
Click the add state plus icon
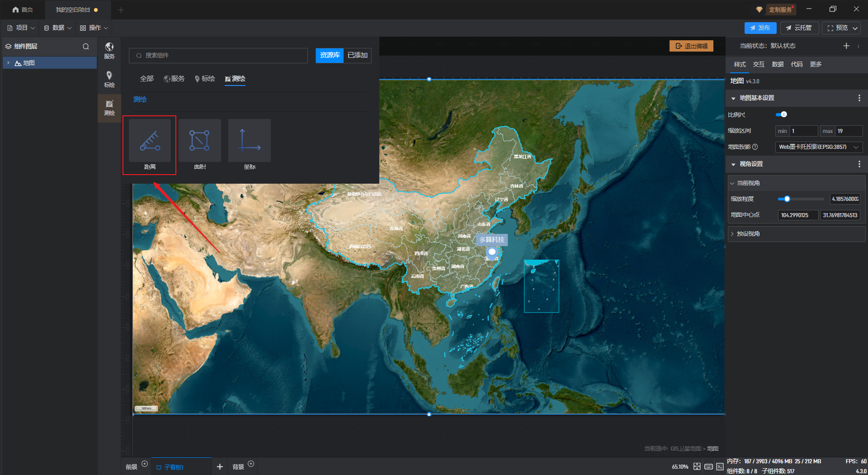pos(846,46)
